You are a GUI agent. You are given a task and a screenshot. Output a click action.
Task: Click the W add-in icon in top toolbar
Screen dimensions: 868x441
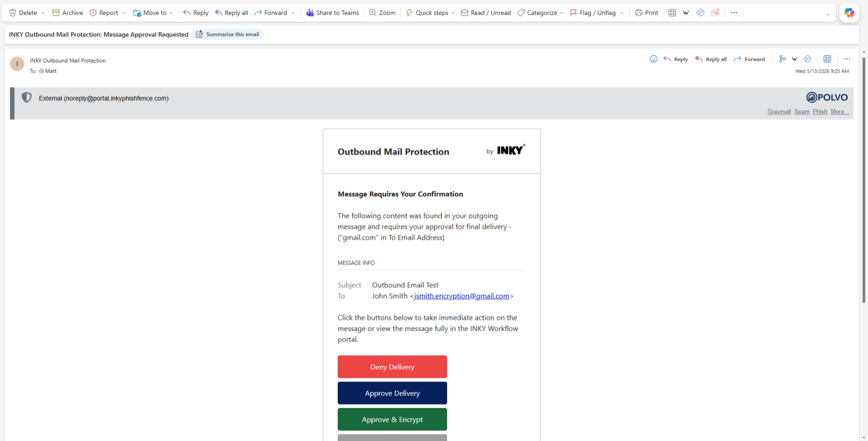coord(686,13)
